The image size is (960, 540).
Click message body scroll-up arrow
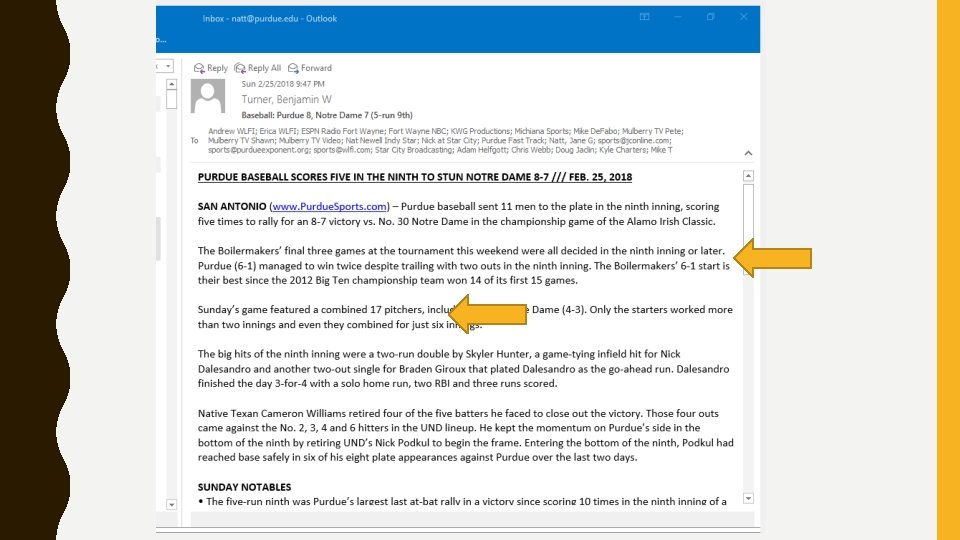pyautogui.click(x=748, y=176)
